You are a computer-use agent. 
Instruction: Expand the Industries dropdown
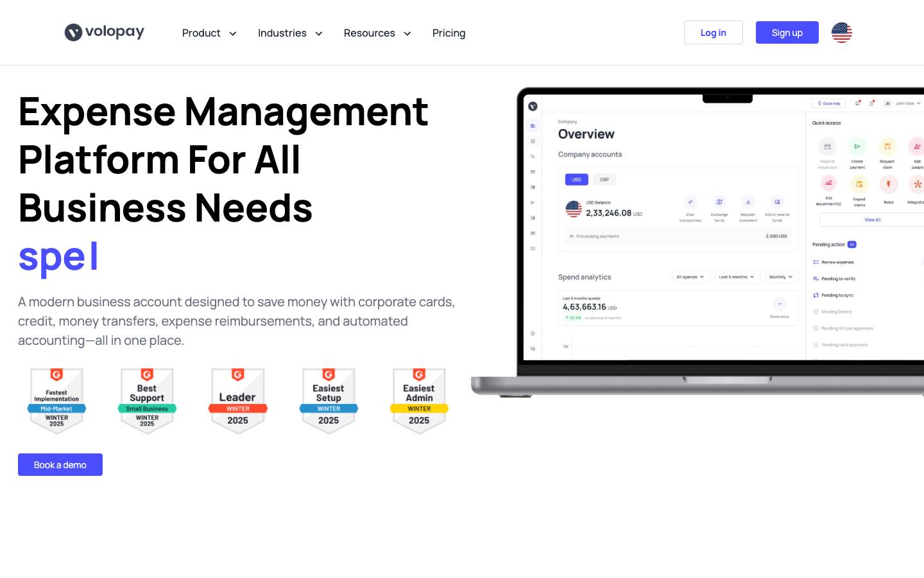[x=290, y=33]
